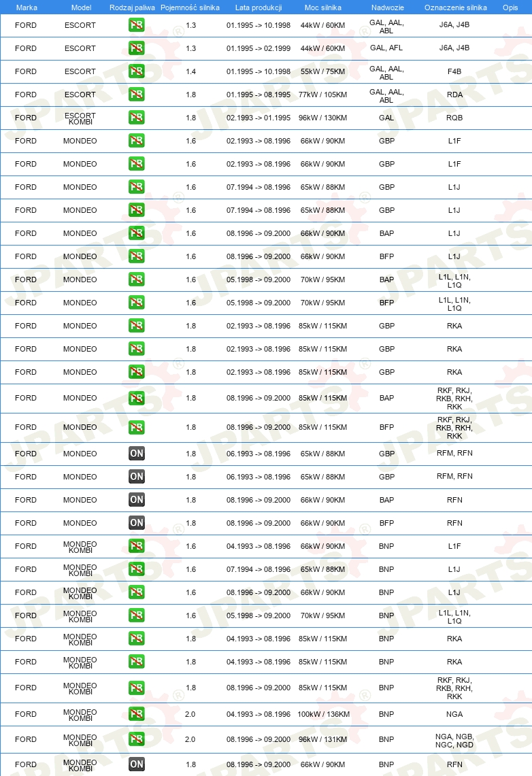Select petrol icon in Mondeo Kombi 65kW L1J row
The width and height of the screenshot is (532, 776).
pos(137,569)
